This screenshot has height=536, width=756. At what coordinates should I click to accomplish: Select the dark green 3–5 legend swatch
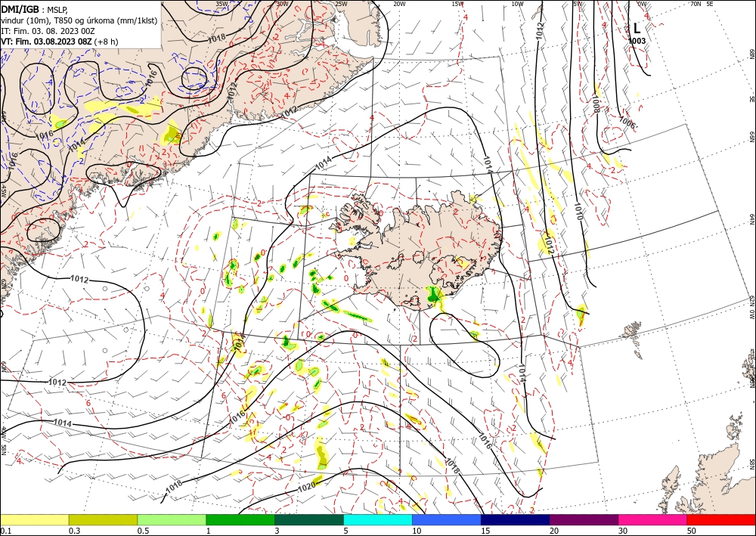(309, 519)
